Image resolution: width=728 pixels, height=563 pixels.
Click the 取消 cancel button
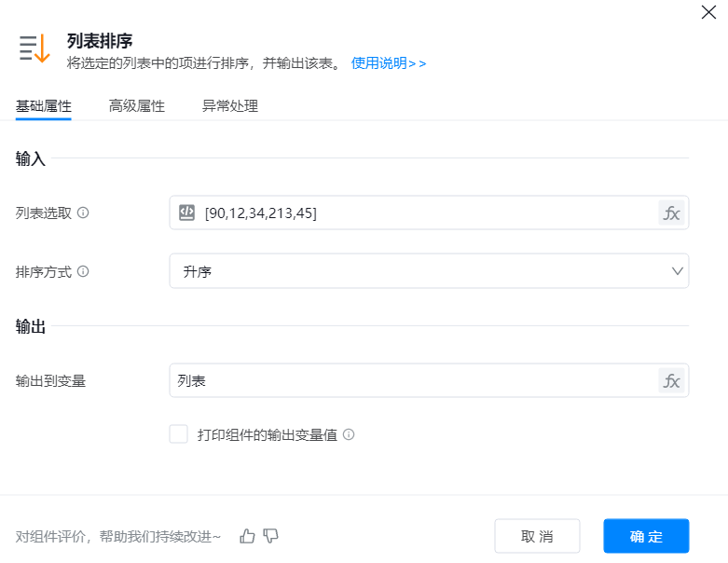(x=537, y=536)
